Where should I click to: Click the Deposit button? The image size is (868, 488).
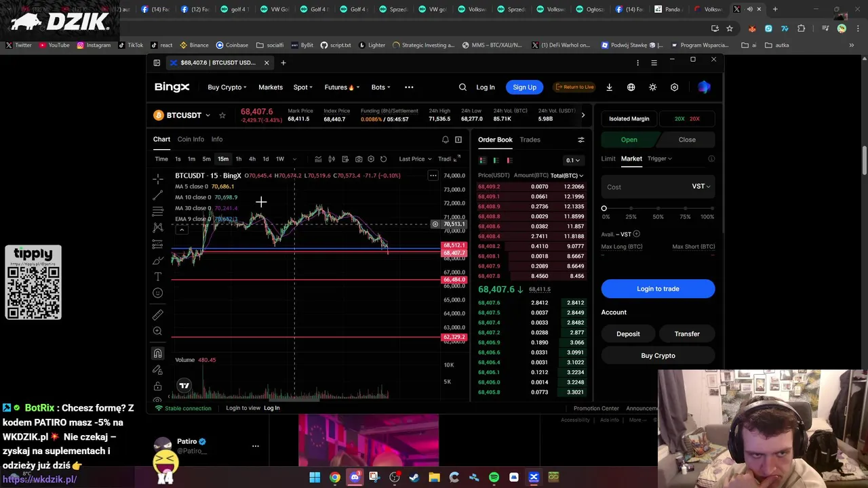click(628, 334)
